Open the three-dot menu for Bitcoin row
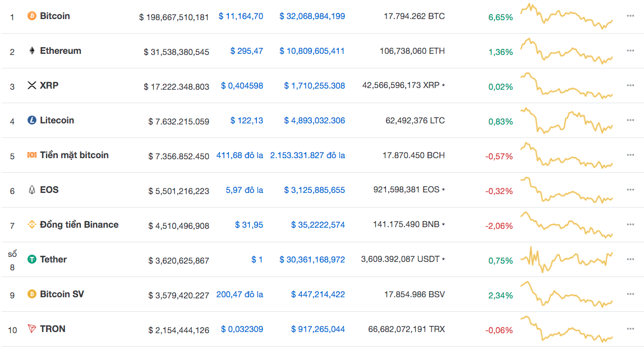The image size is (644, 350). [x=631, y=16]
